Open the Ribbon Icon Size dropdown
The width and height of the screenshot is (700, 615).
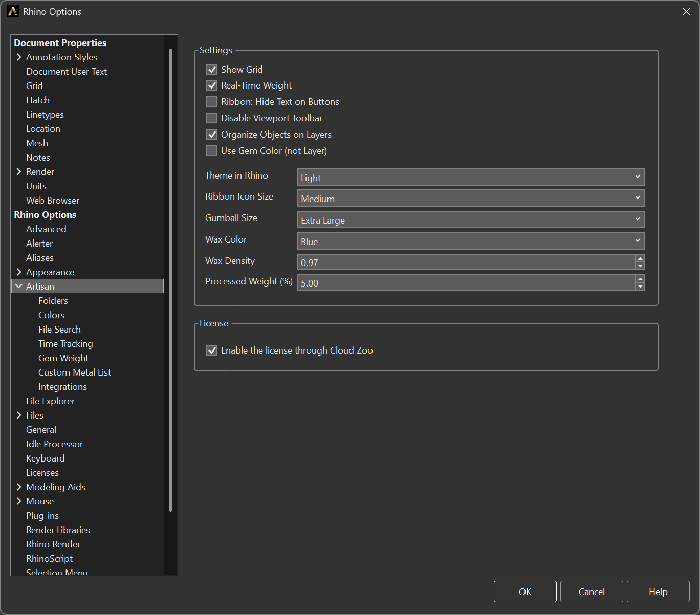point(471,198)
